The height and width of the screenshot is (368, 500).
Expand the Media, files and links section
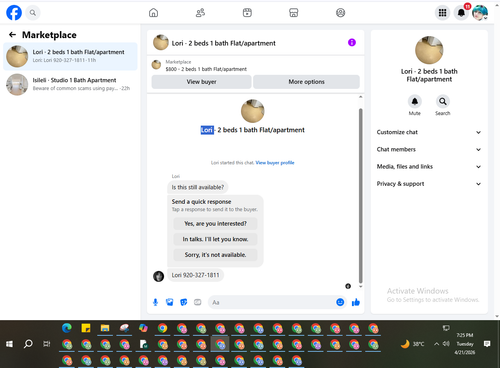pos(429,167)
